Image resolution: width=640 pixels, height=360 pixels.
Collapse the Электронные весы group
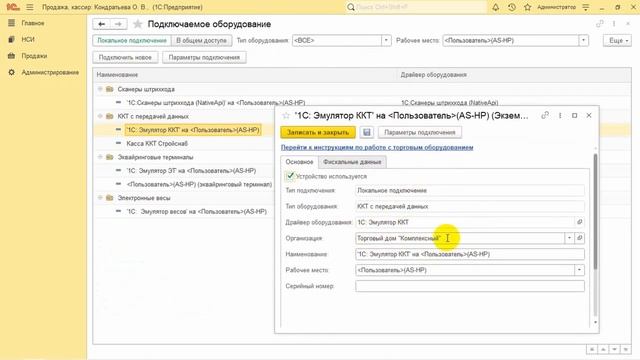pos(100,198)
